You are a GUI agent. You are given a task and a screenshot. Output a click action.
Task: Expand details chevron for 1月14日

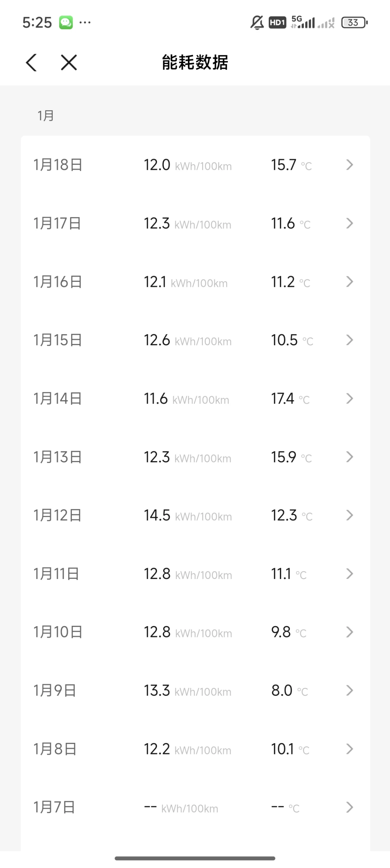[350, 399]
